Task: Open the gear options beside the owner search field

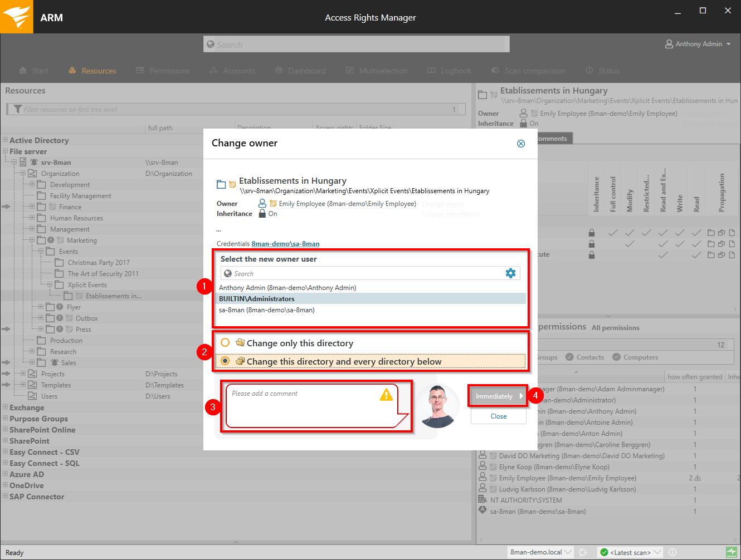Action: pyautogui.click(x=511, y=273)
